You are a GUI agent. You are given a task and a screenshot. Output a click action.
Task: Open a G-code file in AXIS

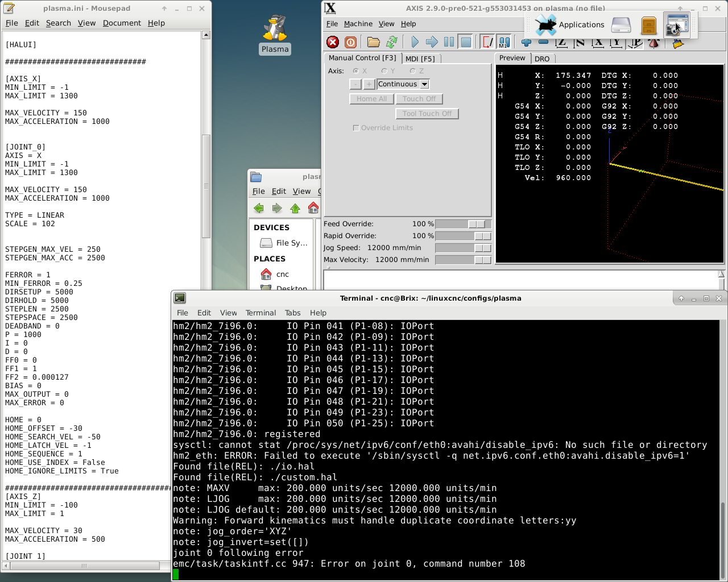[373, 42]
